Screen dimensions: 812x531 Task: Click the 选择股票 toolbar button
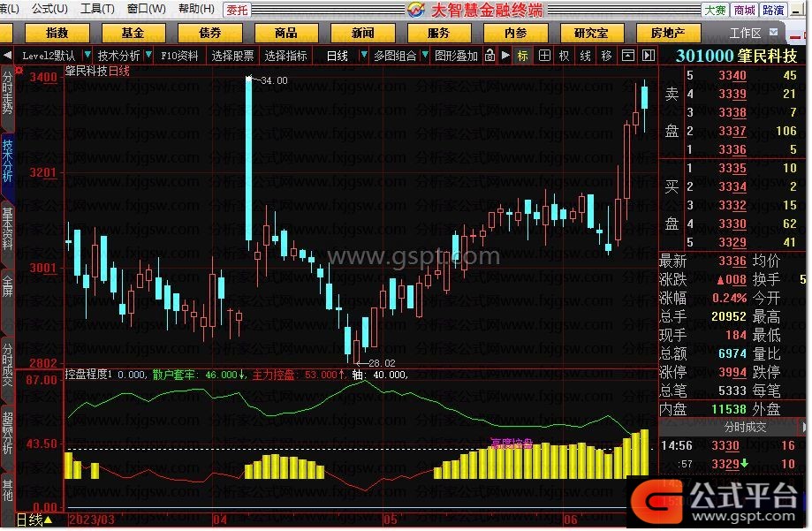click(x=232, y=56)
